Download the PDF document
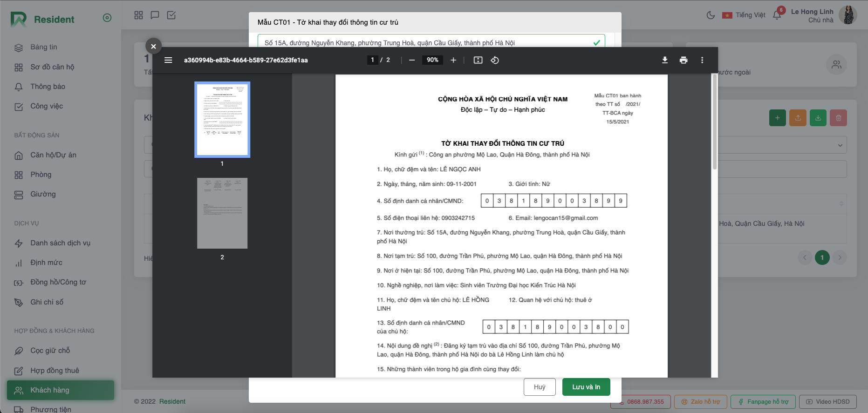The image size is (868, 413). click(665, 60)
